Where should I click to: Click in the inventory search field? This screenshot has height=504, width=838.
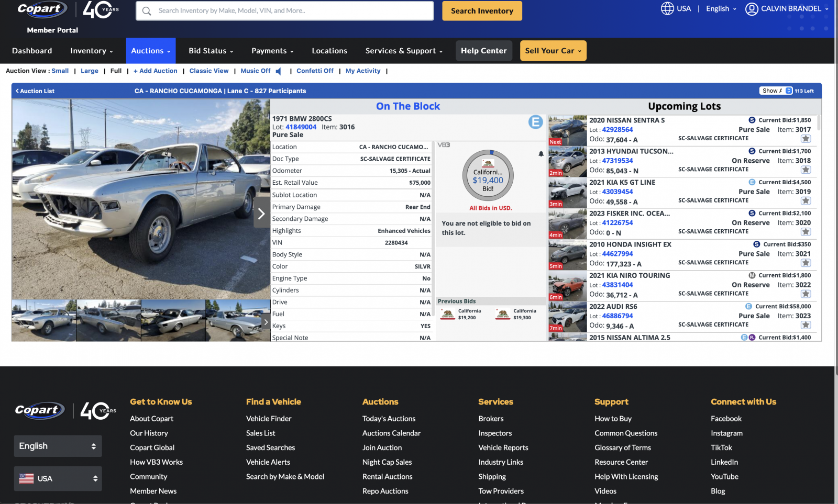click(x=285, y=11)
